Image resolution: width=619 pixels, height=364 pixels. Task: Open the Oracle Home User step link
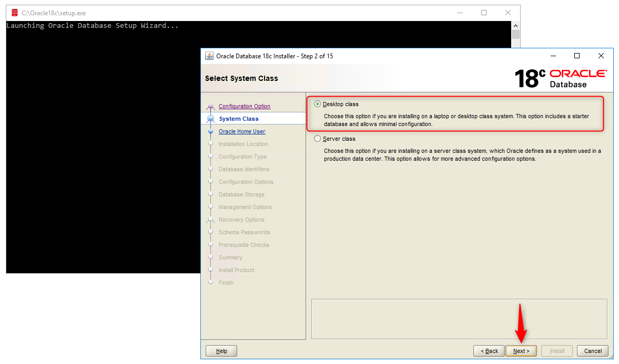[x=242, y=131]
